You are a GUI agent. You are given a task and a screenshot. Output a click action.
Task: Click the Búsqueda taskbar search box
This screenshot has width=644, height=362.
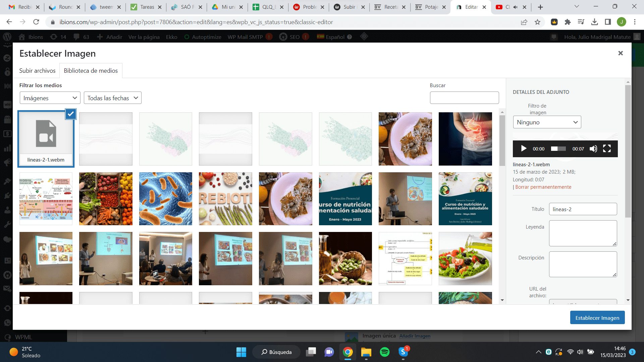coord(276,352)
